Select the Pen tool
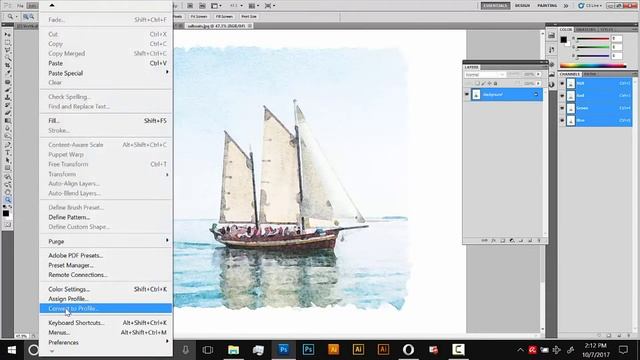 coord(7,145)
